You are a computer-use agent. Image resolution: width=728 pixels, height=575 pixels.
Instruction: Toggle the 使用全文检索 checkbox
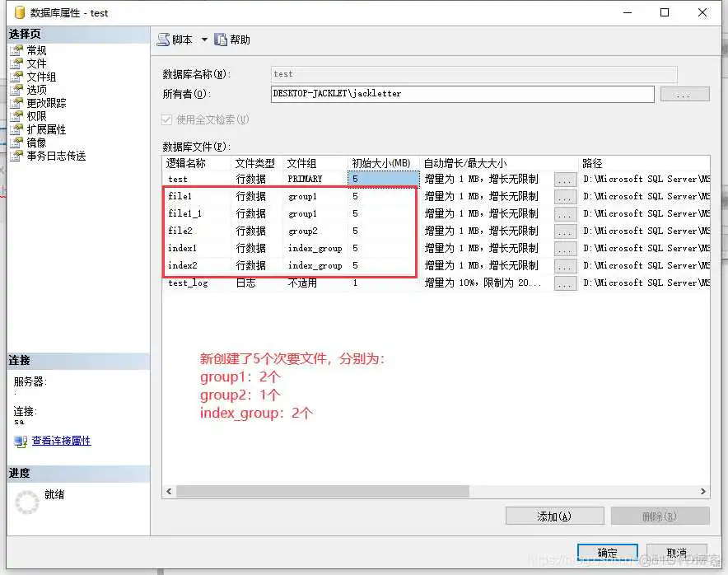(x=167, y=119)
